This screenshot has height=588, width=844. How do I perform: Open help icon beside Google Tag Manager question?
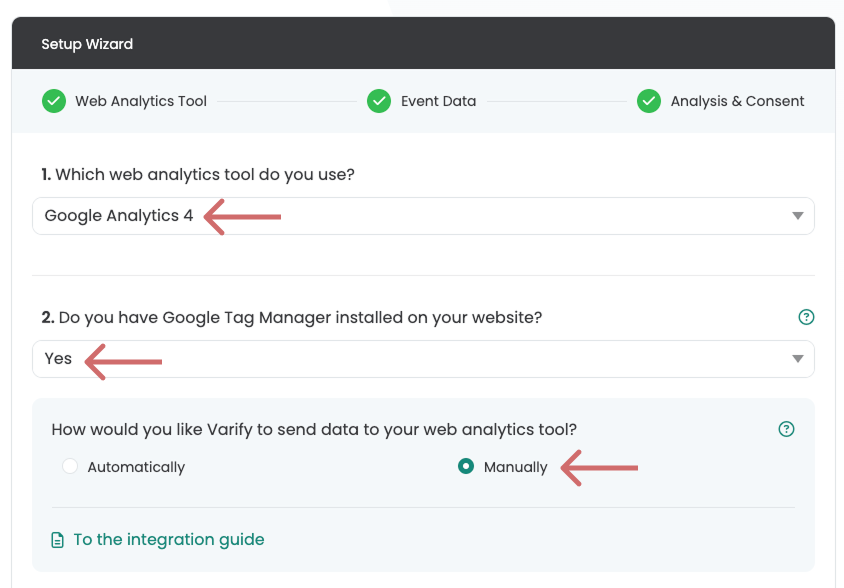806,317
